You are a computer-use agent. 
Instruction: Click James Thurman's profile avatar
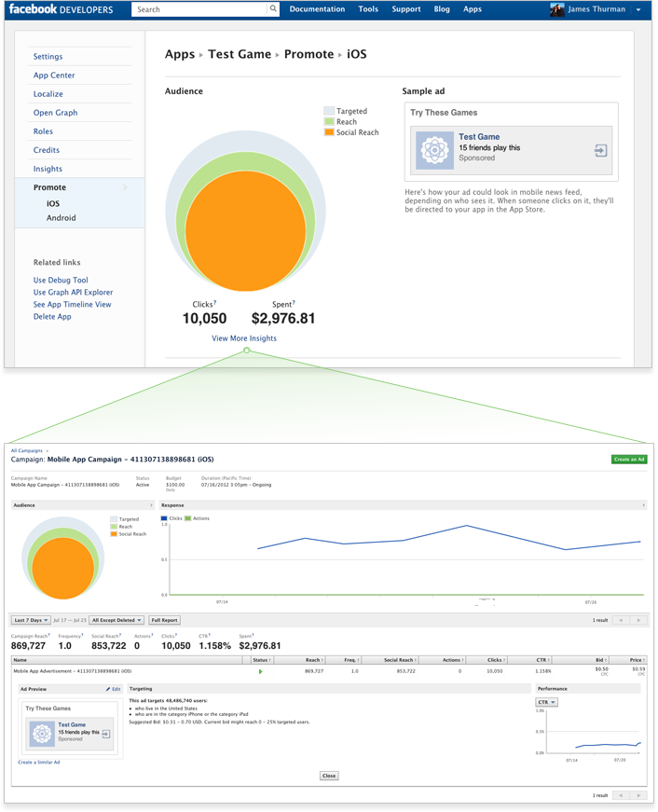(557, 9)
